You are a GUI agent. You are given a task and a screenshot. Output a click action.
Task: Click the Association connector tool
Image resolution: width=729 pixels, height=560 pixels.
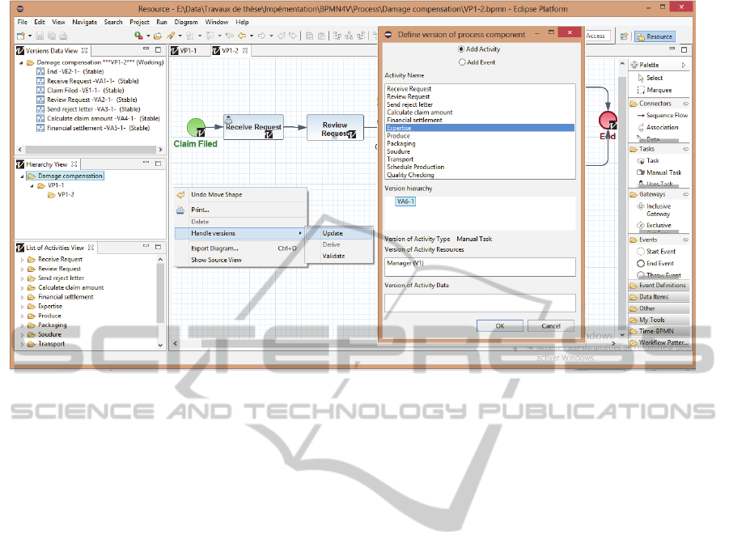pyautogui.click(x=661, y=127)
